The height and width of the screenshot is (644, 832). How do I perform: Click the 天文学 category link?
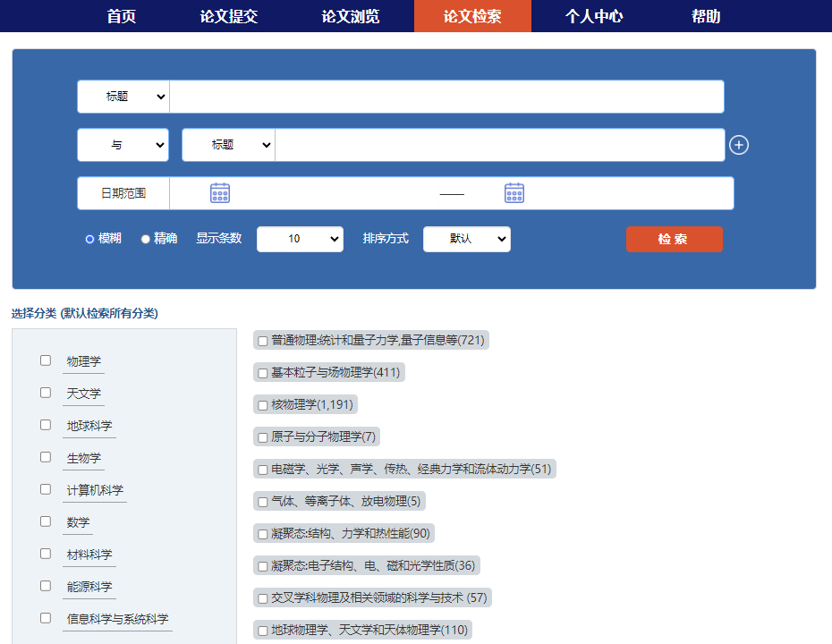84,394
